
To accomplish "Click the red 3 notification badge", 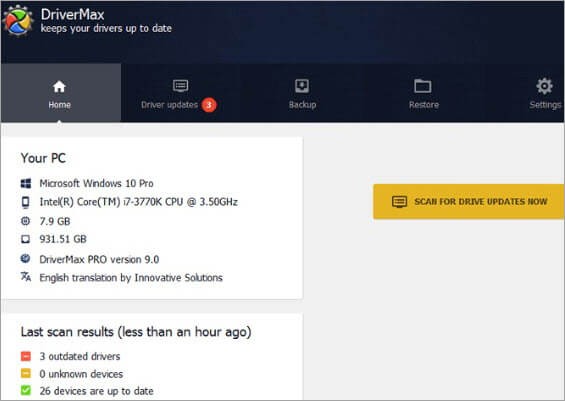I will tap(209, 105).
